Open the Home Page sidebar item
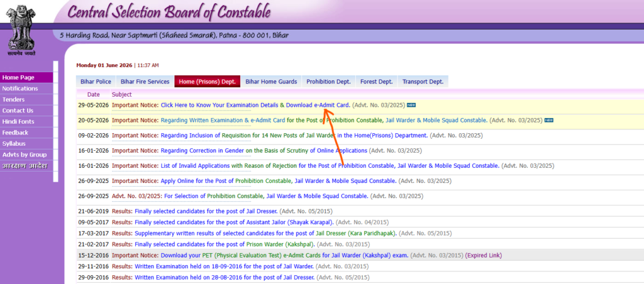Screen dimensions: 644x284 tap(26, 77)
